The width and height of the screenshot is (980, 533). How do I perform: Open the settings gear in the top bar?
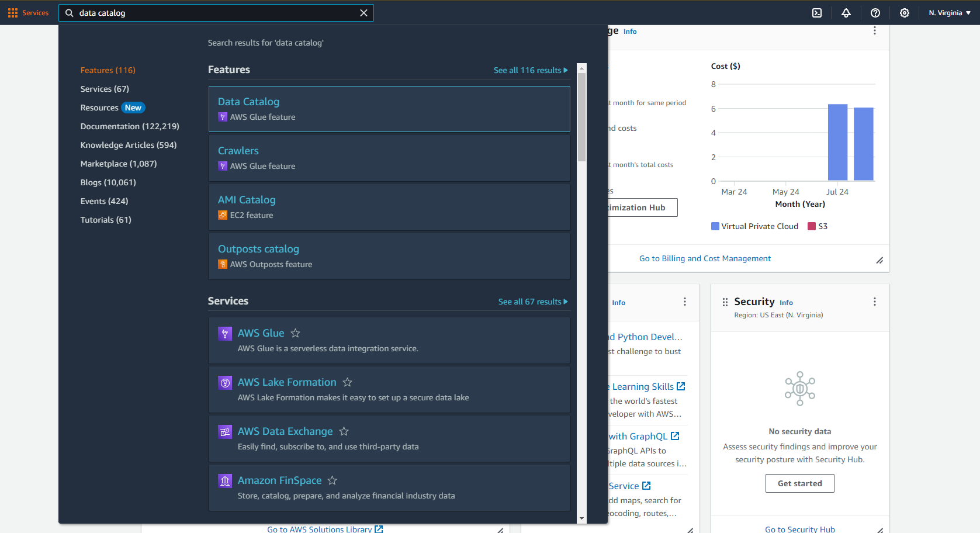[x=905, y=13]
